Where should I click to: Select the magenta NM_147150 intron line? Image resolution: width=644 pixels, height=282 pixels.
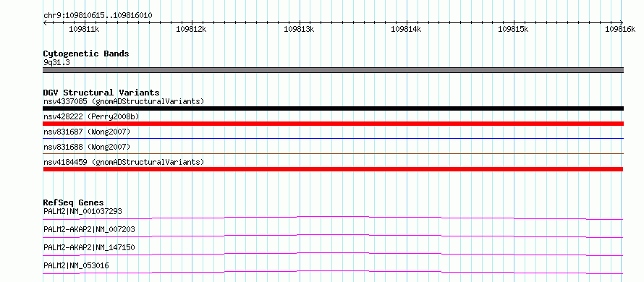point(333,254)
